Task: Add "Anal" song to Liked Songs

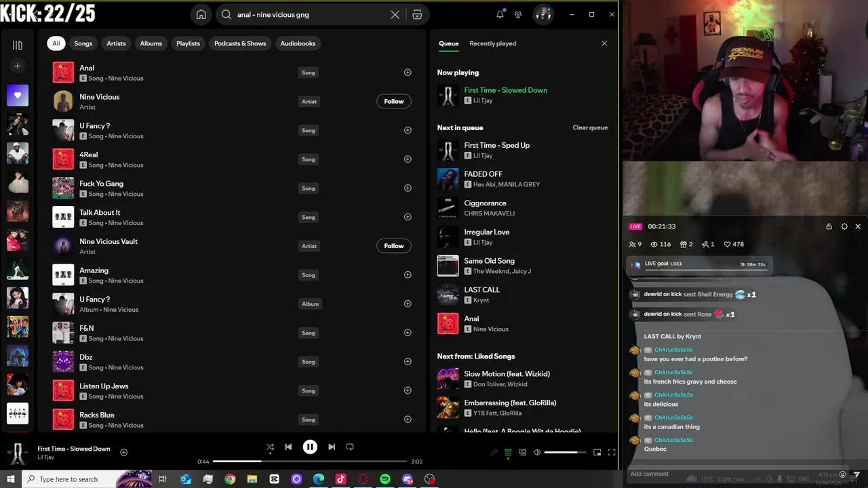Action: [x=408, y=73]
